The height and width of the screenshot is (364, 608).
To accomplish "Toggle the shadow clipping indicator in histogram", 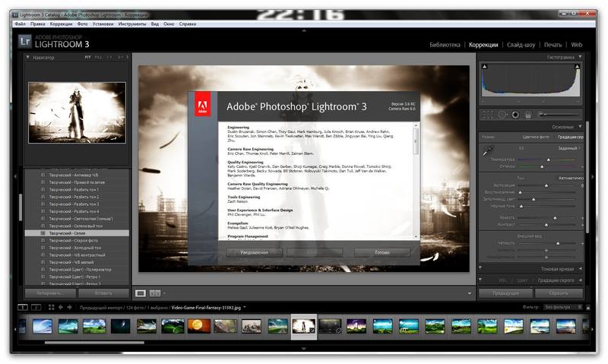I will click(484, 67).
